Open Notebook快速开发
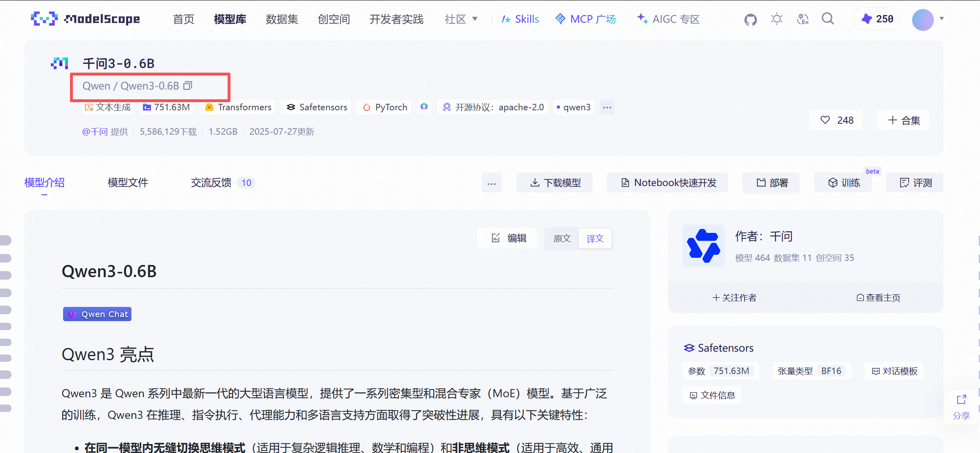Screen dimensions: 980x453 coord(667,183)
